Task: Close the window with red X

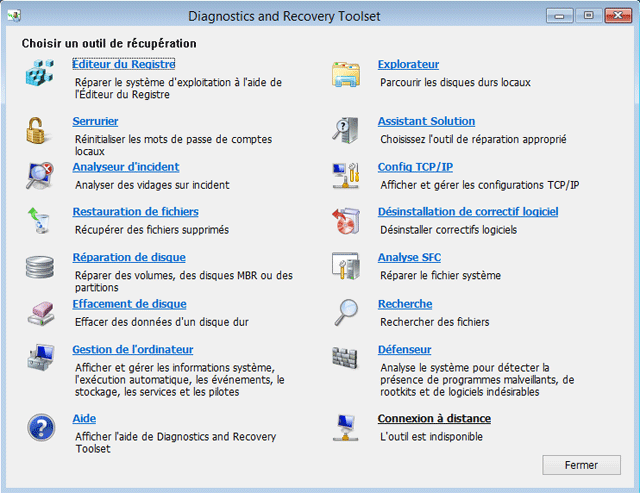Action: coord(618,16)
